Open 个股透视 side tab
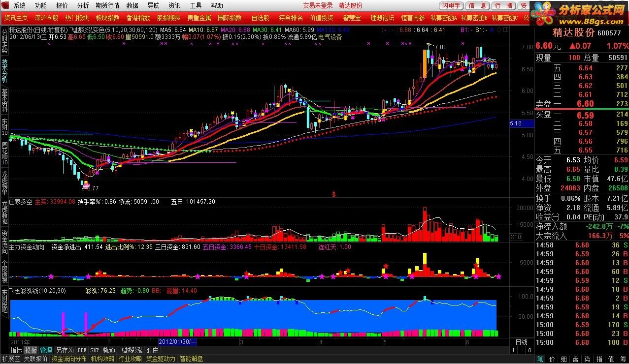The height and width of the screenshot is (364, 629). coord(4,270)
